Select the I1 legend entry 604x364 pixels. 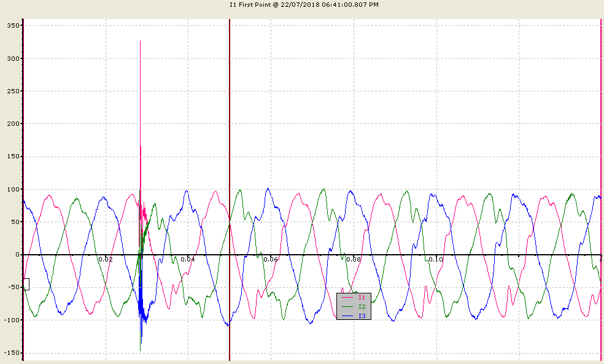[x=354, y=297]
